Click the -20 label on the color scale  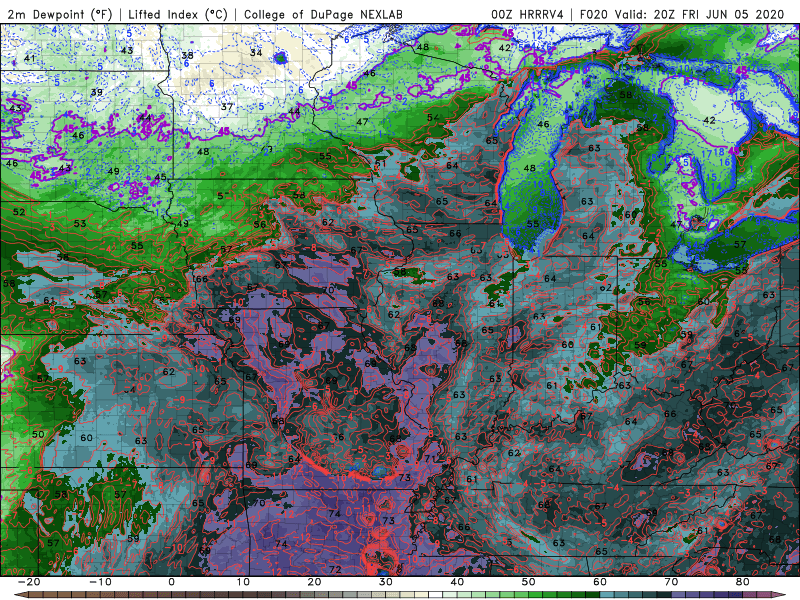[x=29, y=582]
